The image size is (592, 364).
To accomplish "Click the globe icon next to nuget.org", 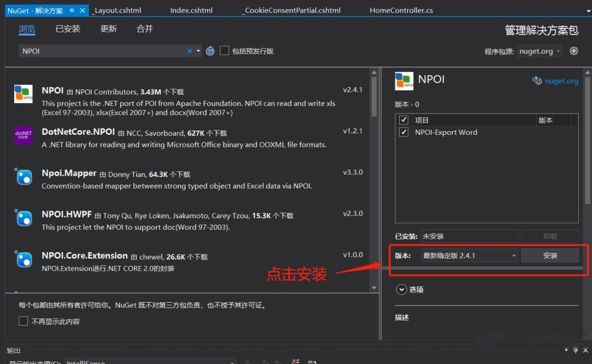I will (537, 81).
